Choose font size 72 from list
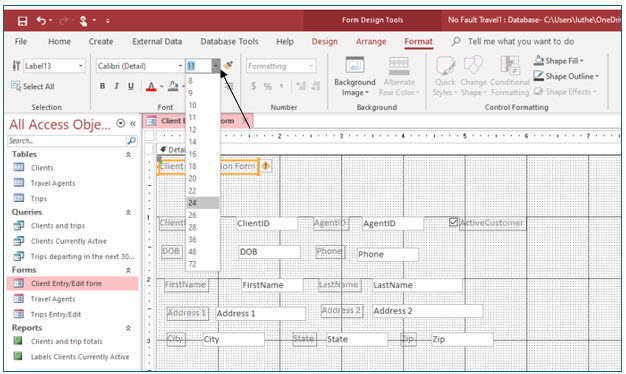 pos(203,264)
